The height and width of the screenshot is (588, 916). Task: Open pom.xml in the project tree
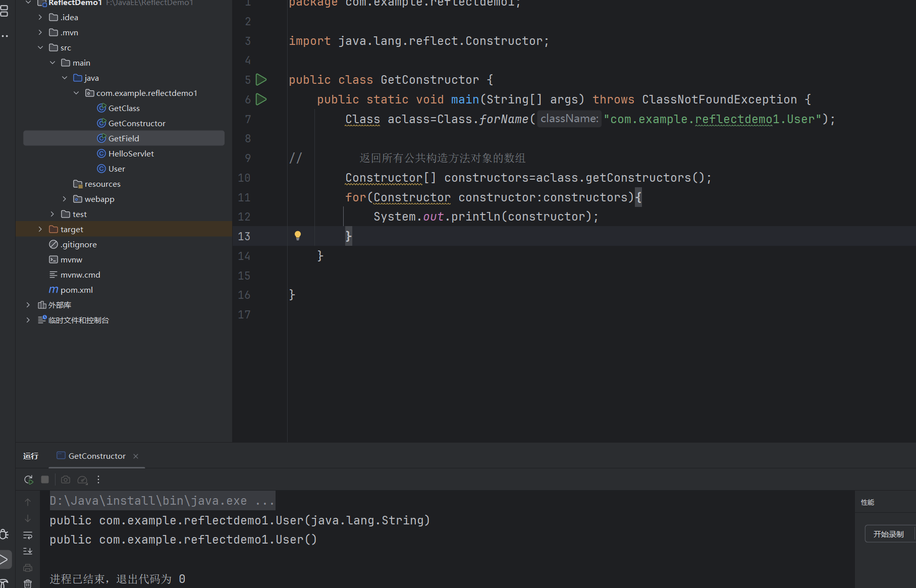[77, 290]
